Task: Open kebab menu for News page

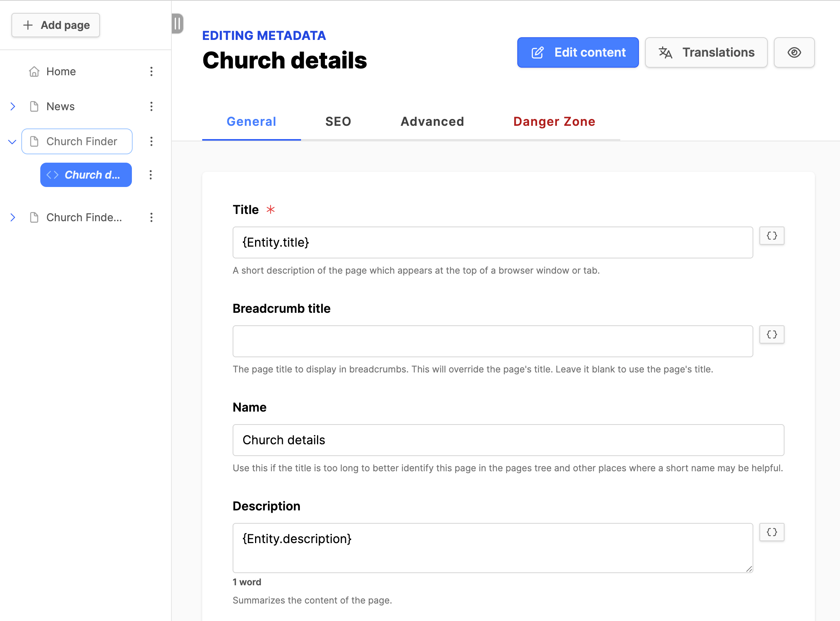Action: 151,106
